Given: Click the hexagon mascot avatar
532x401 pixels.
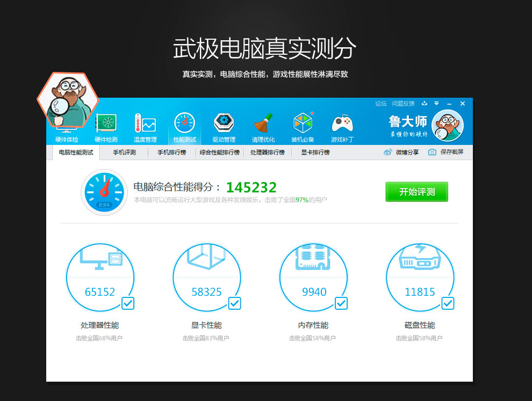Looking at the screenshot, I should pos(68,100).
